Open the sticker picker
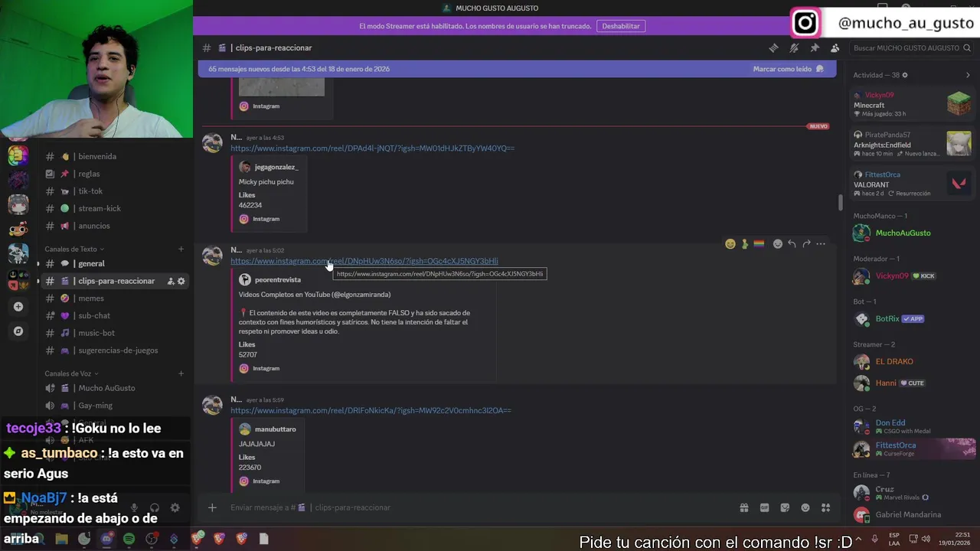980x551 pixels. coord(785,507)
